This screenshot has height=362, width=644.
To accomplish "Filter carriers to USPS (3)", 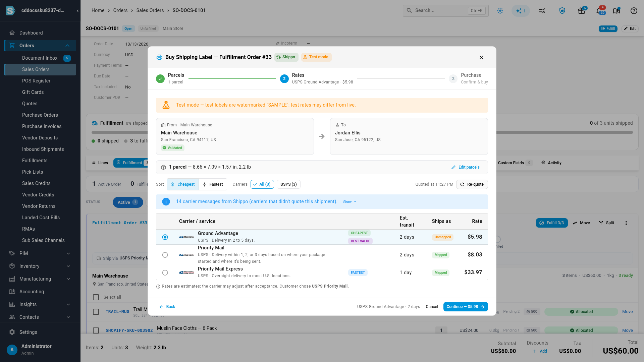I will pyautogui.click(x=288, y=184).
